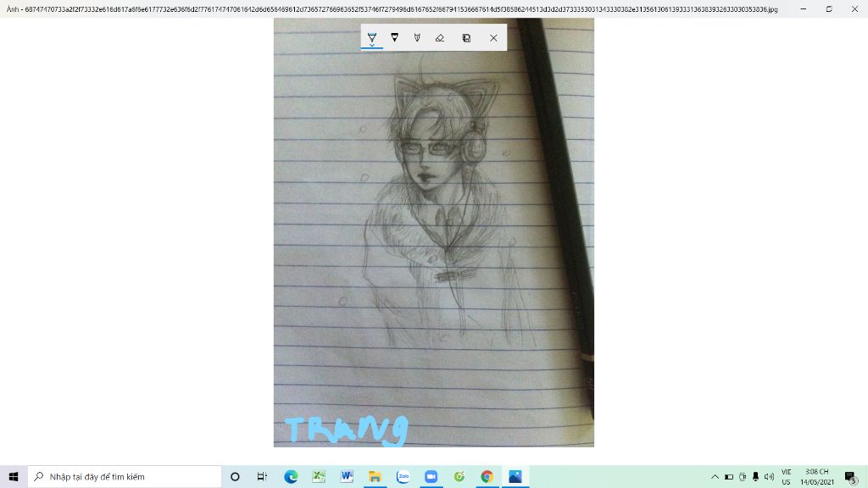Minimize the Photos window
868x488 pixels.
click(x=804, y=8)
